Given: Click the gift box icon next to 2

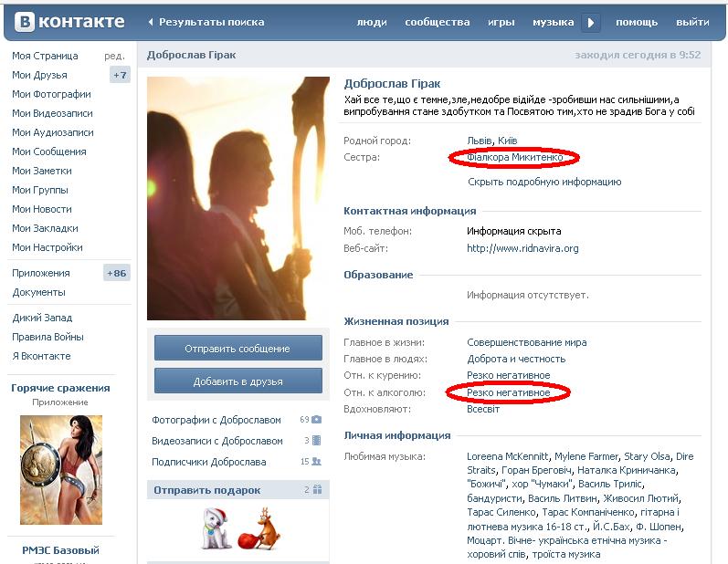Looking at the screenshot, I should [x=317, y=489].
